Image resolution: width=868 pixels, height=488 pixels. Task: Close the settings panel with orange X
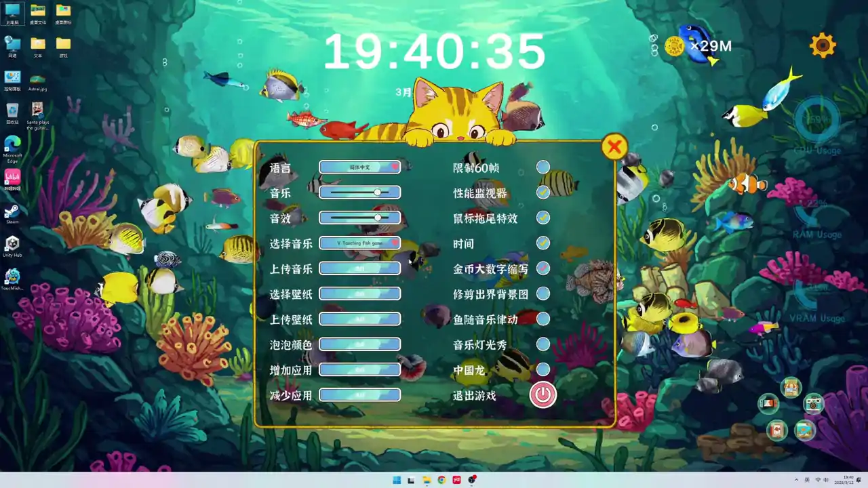tap(614, 146)
